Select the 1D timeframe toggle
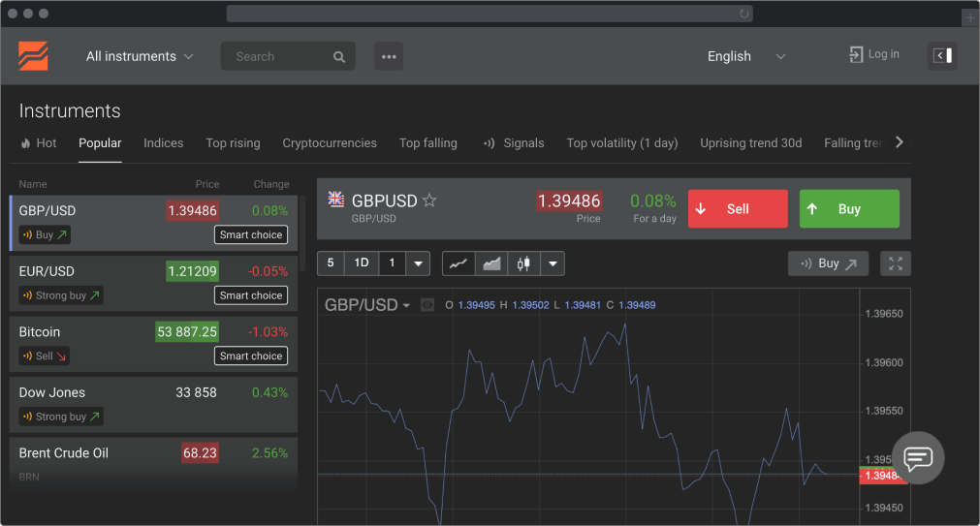The width and height of the screenshot is (980, 526). (x=362, y=263)
